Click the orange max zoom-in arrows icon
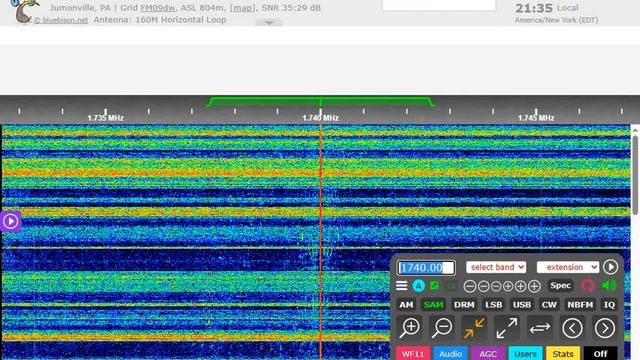Screen dimensions: 640x360 coord(474,328)
